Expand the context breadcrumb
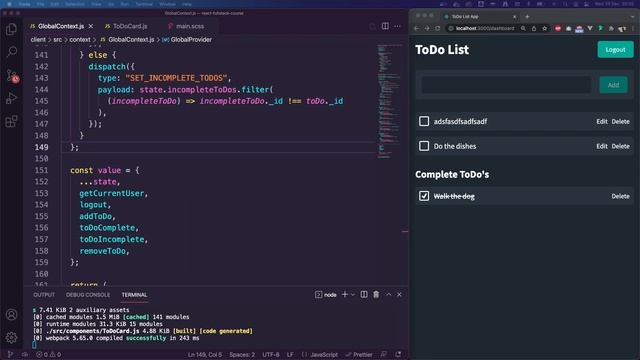 (x=80, y=40)
